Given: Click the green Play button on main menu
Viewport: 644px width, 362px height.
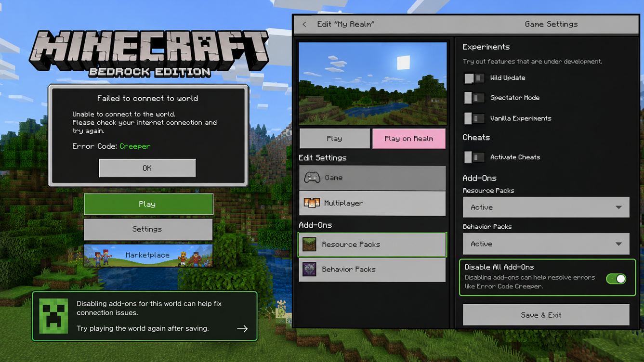Looking at the screenshot, I should (x=148, y=204).
